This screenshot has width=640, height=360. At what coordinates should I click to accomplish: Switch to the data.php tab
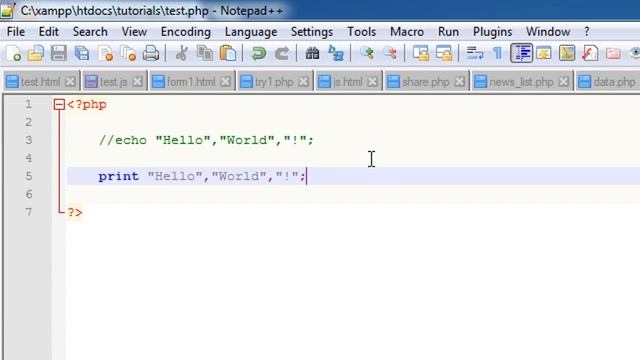point(608,82)
